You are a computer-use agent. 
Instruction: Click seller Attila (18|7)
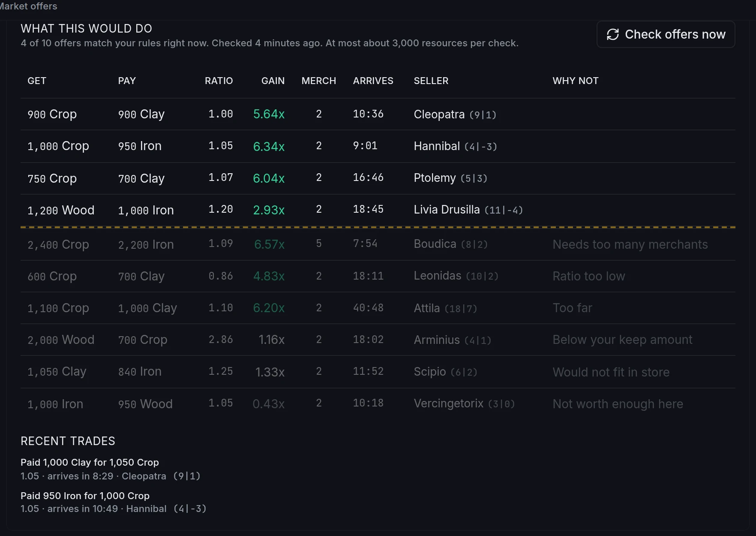(445, 308)
